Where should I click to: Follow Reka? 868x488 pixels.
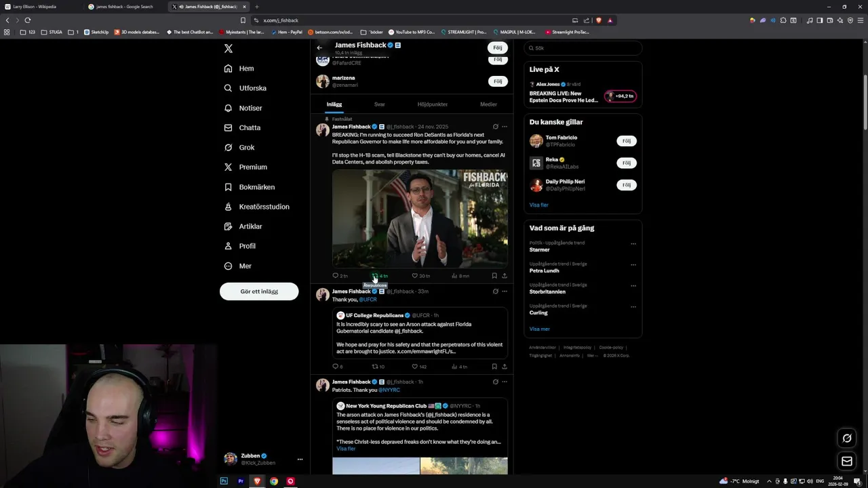[x=627, y=163]
